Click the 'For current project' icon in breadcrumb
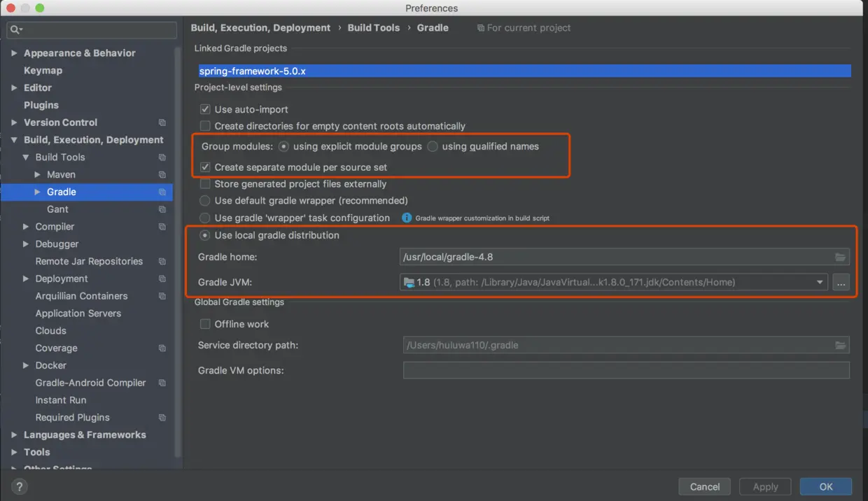This screenshot has width=868, height=501. (x=480, y=28)
